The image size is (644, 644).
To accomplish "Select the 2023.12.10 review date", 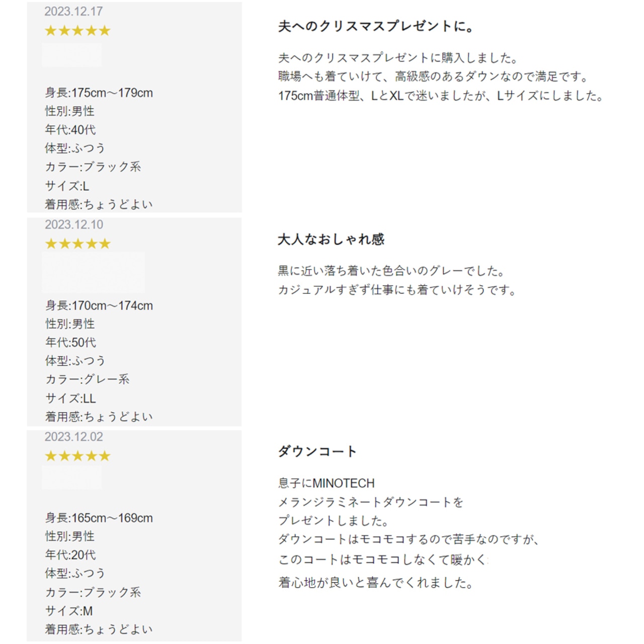I will (x=74, y=224).
